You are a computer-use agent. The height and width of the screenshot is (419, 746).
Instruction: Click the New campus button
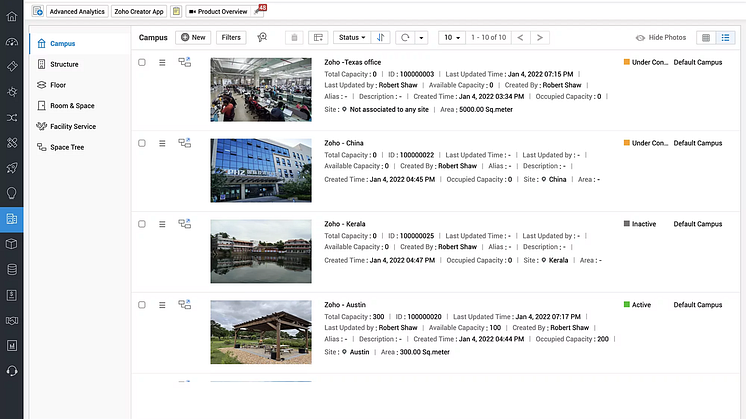pos(193,38)
